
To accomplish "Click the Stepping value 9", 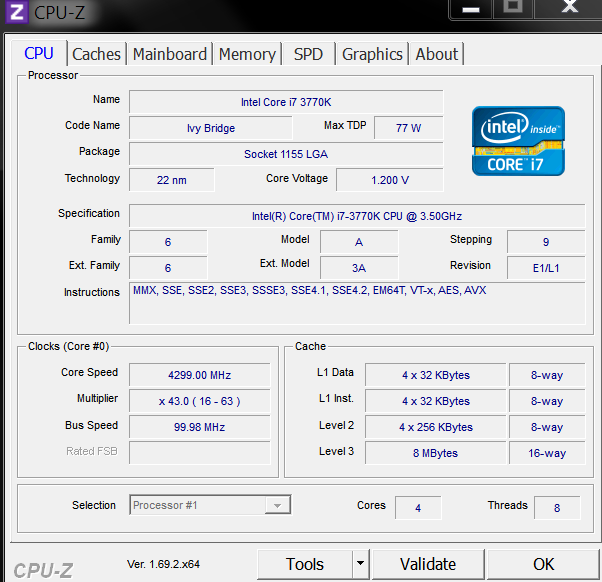I will click(x=546, y=242).
